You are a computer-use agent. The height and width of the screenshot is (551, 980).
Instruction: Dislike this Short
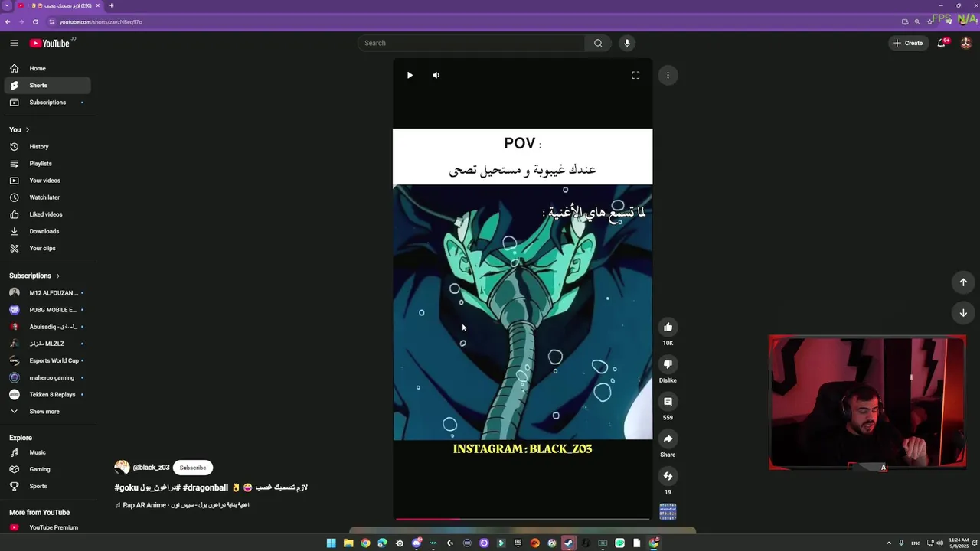coord(668,364)
